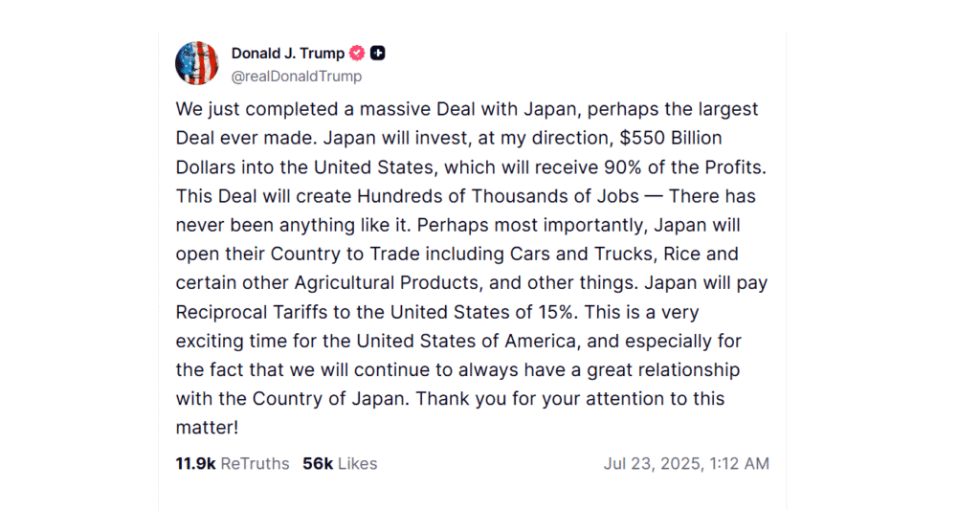Open the Donald J. Trump display name
The image size is (980, 532).
[x=287, y=54]
